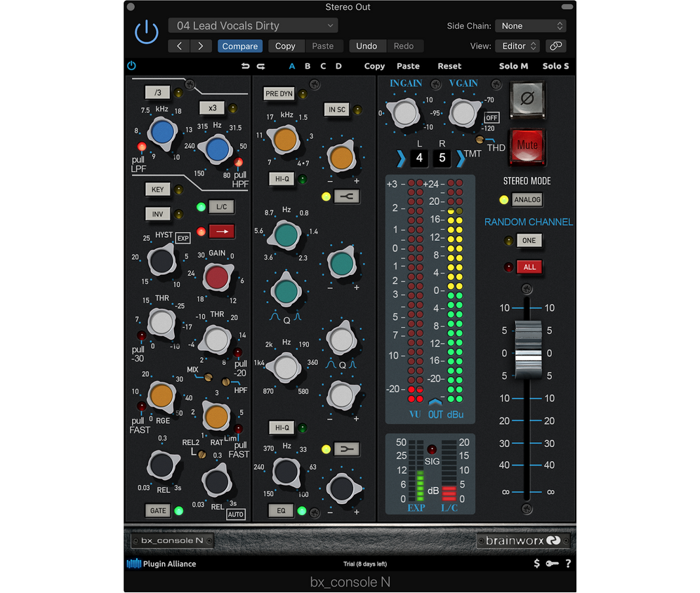Click the THD screw control

479,139
